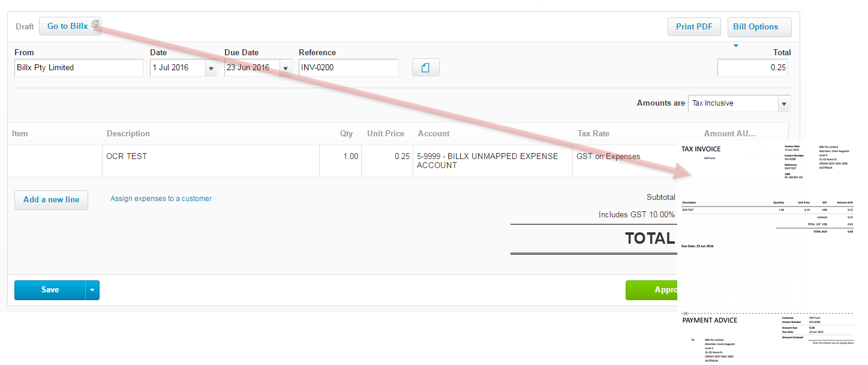
Task: Click the Reference field INV-0200
Action: [x=349, y=68]
